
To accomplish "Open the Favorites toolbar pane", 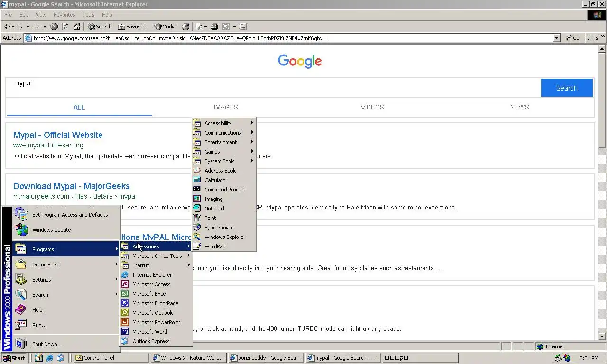I will (133, 27).
